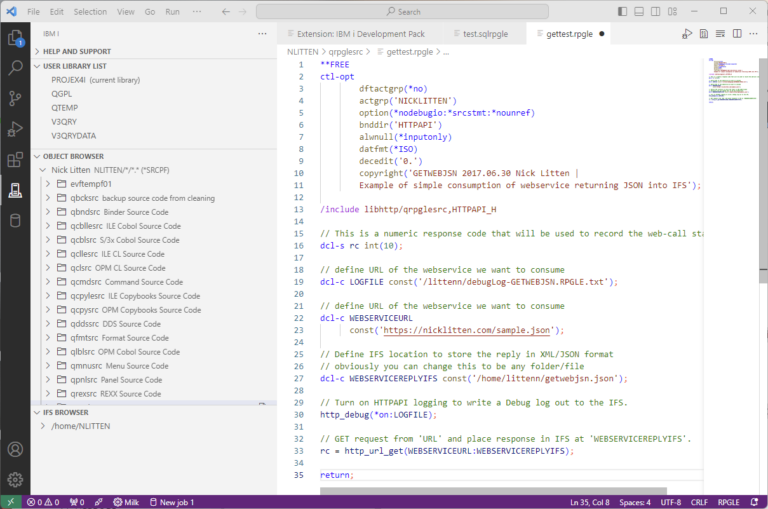Open the database view icon in activity bar
The width and height of the screenshot is (768, 509).
(15, 220)
